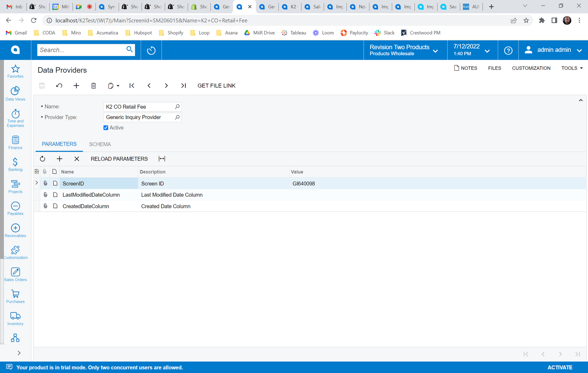588x373 pixels.
Task: Uncheck the Active checkbox
Action: tap(106, 127)
